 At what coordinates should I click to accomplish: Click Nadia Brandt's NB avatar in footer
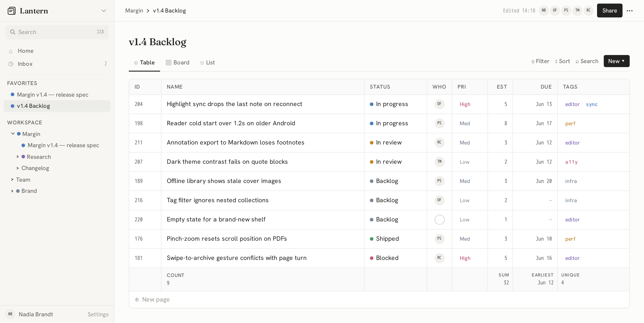click(10, 314)
